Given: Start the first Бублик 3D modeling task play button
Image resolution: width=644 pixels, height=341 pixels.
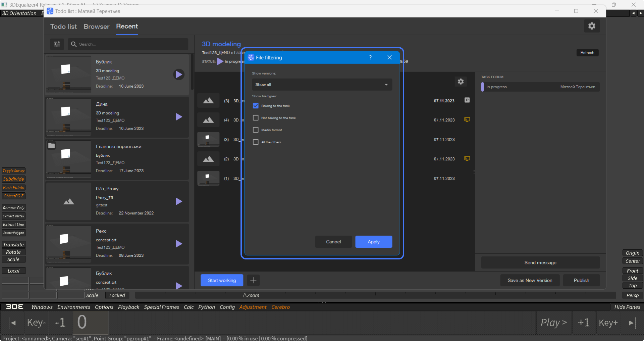Looking at the screenshot, I should [x=179, y=74].
